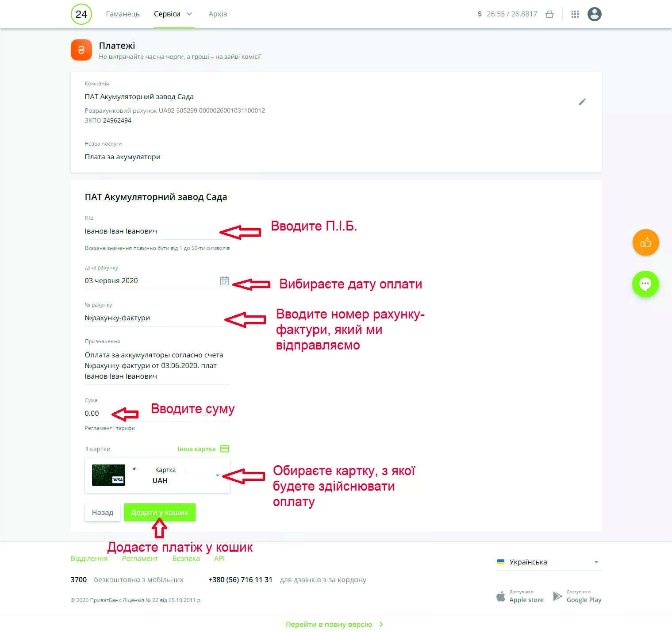This screenshot has width=672, height=633.
Task: Click the 3700 short phone number
Action: pyautogui.click(x=79, y=580)
